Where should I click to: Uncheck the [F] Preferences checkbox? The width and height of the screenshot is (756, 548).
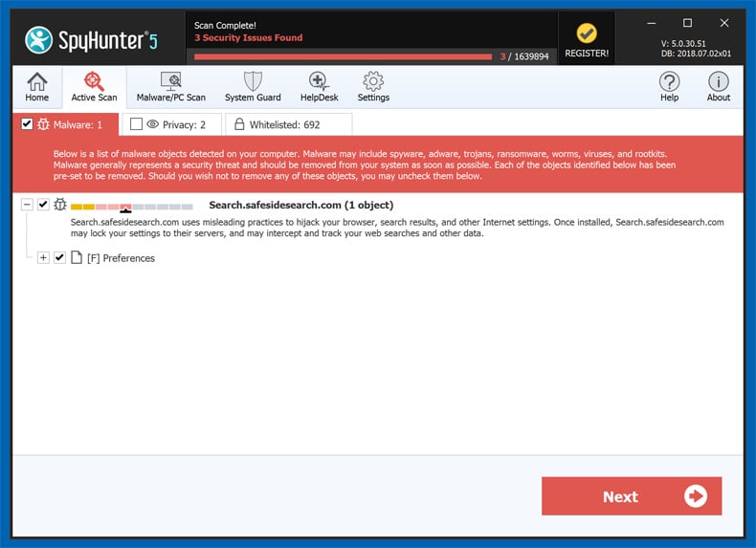pyautogui.click(x=59, y=257)
